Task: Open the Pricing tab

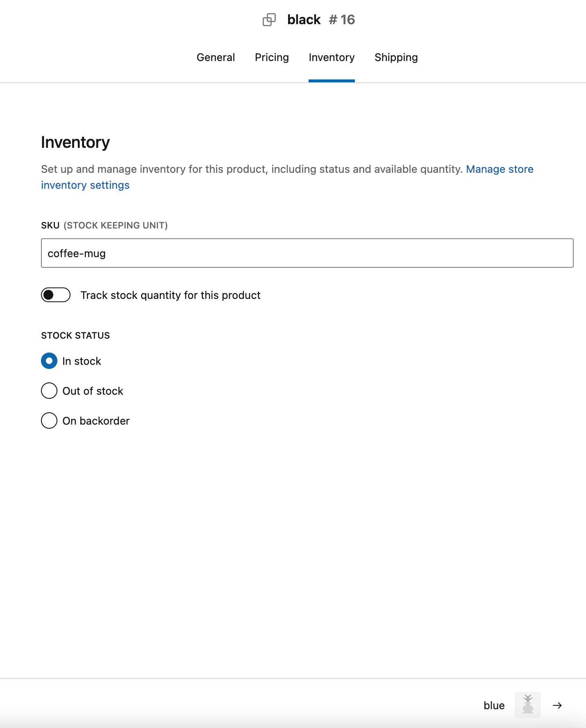Action: 272,57
